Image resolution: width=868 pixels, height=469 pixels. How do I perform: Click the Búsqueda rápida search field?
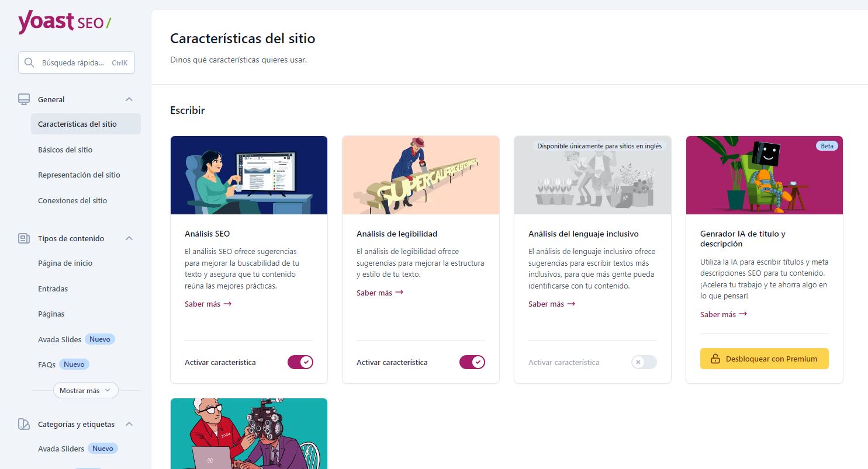click(76, 62)
